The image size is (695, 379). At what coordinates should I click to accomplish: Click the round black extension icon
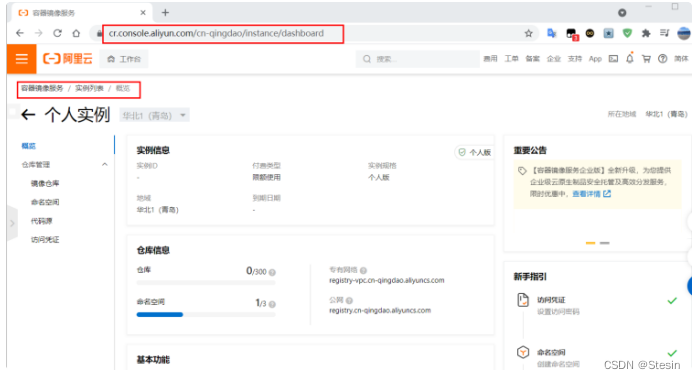click(x=590, y=33)
